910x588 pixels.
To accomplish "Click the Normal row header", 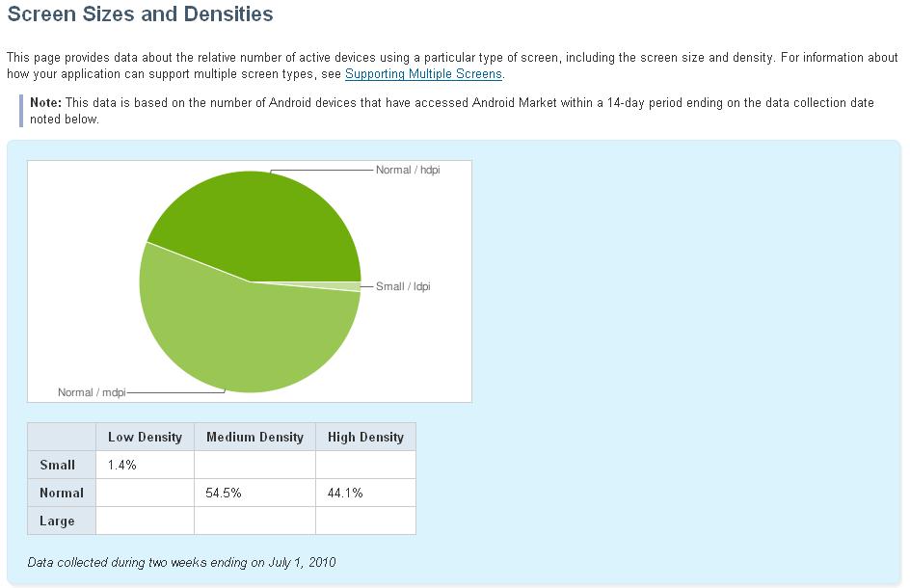I will click(x=62, y=493).
